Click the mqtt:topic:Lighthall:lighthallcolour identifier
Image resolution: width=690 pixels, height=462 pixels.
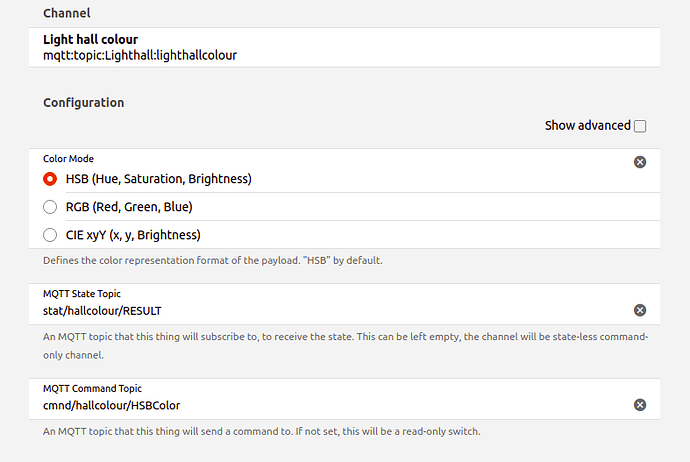pos(139,55)
